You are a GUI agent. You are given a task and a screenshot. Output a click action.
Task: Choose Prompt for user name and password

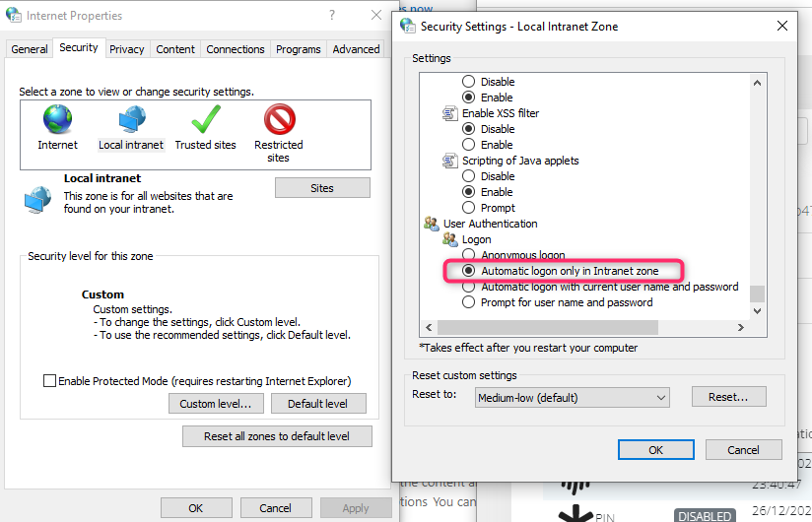[x=468, y=302]
